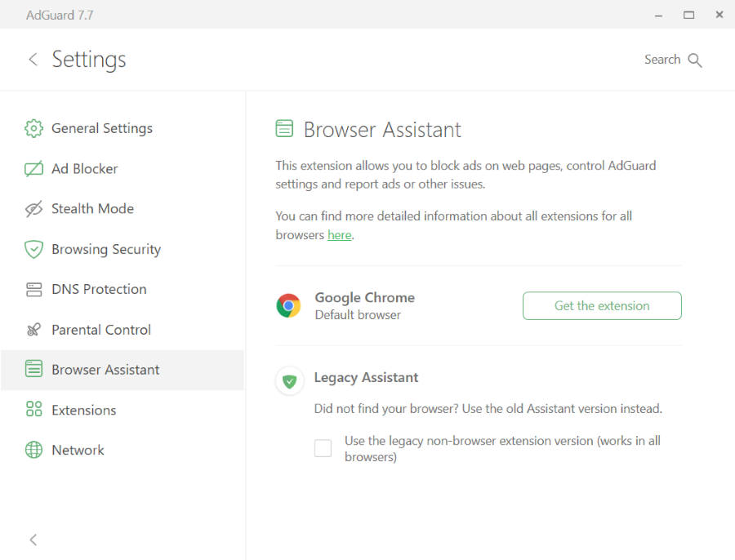
Task: Click the Google Chrome logo icon
Action: [288, 305]
